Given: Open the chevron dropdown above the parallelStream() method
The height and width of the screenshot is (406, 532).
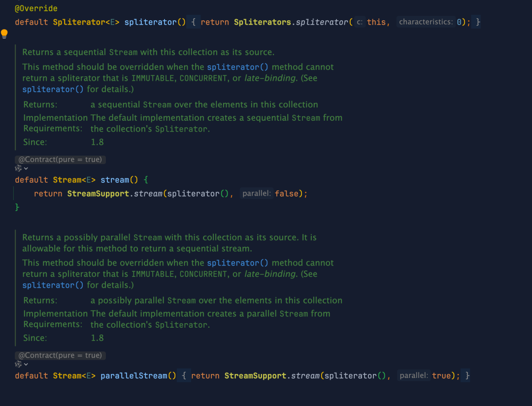Looking at the screenshot, I should tap(26, 365).
